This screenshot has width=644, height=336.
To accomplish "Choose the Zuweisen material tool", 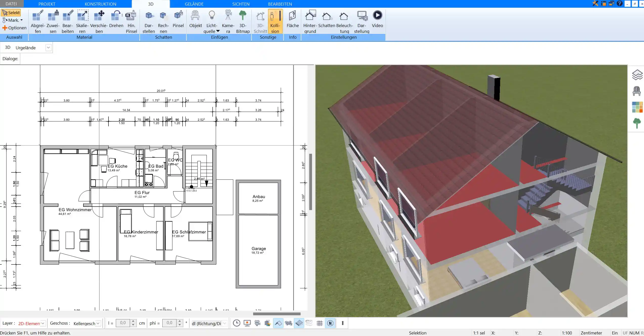I will 53,22.
